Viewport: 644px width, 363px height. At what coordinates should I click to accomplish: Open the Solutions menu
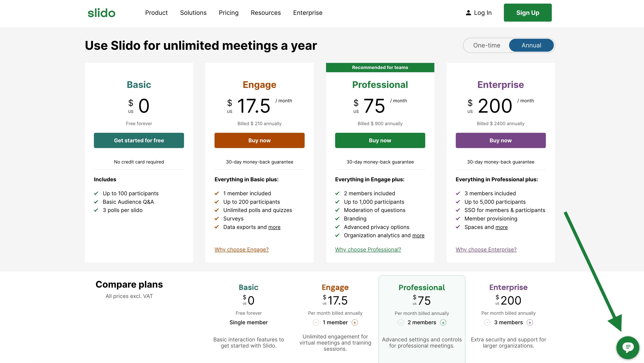(193, 13)
